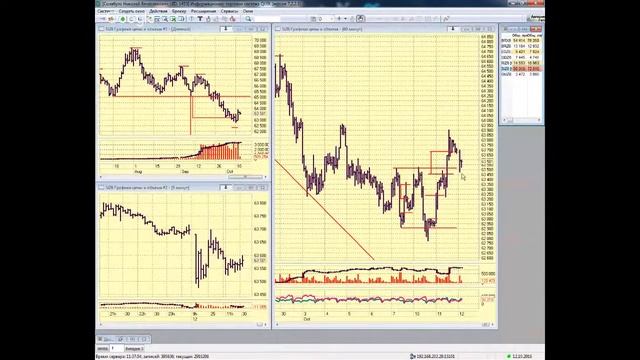
Task: Click the red flame-shaped toolbar icon
Action: tap(233, 19)
